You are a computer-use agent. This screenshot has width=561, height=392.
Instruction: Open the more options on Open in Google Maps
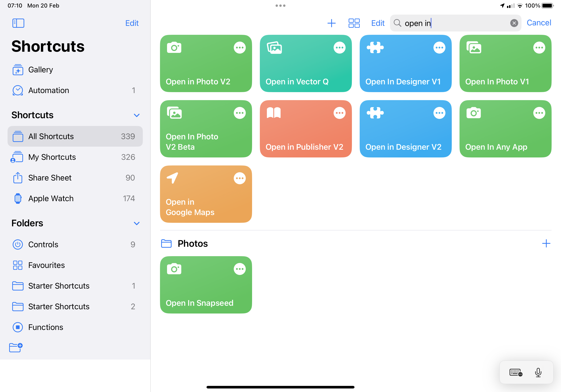tap(239, 178)
